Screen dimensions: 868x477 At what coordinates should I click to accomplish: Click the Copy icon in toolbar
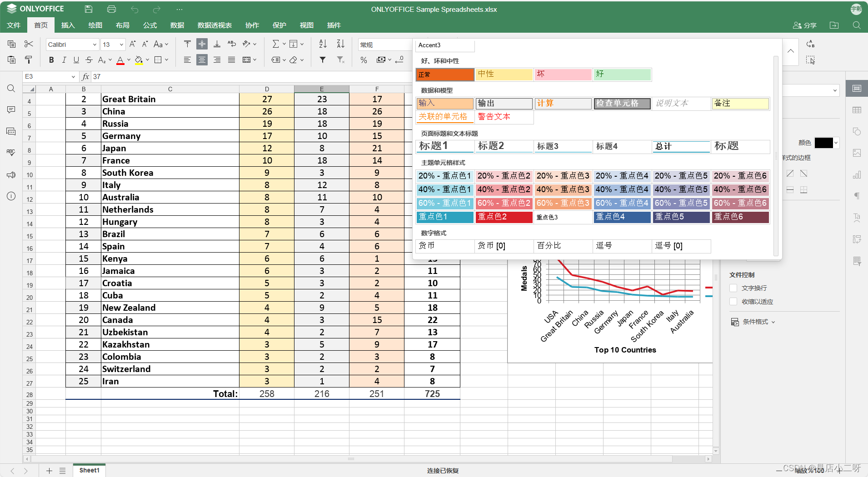click(x=12, y=44)
